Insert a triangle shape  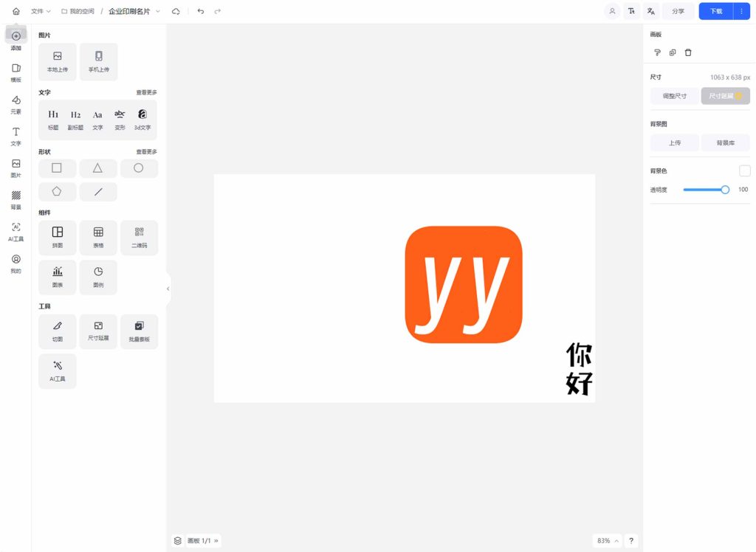pyautogui.click(x=97, y=168)
